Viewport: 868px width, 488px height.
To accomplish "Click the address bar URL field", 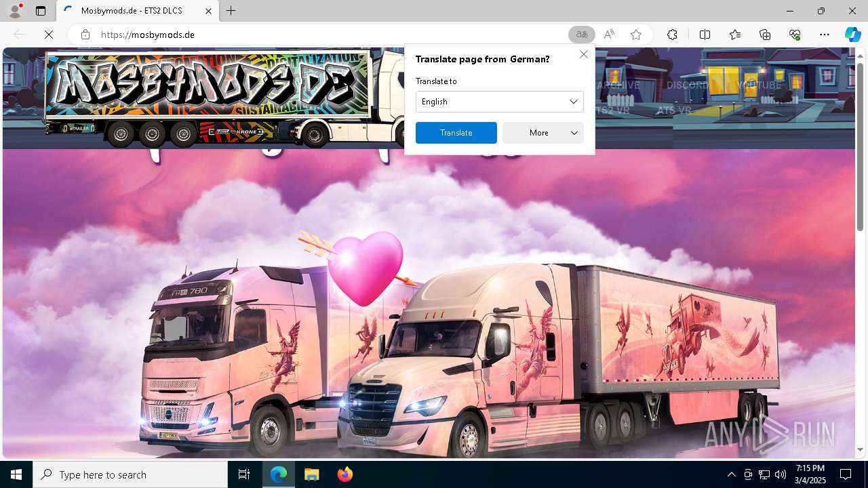I will pyautogui.click(x=332, y=35).
